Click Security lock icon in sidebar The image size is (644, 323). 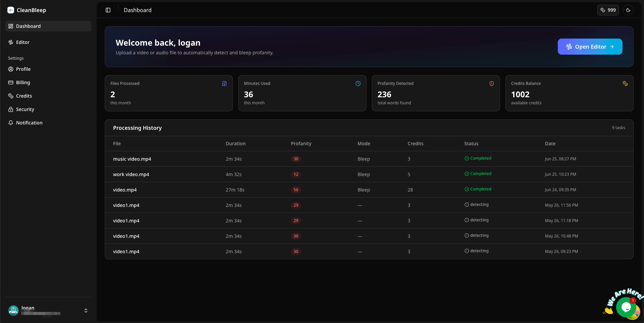[x=11, y=109]
